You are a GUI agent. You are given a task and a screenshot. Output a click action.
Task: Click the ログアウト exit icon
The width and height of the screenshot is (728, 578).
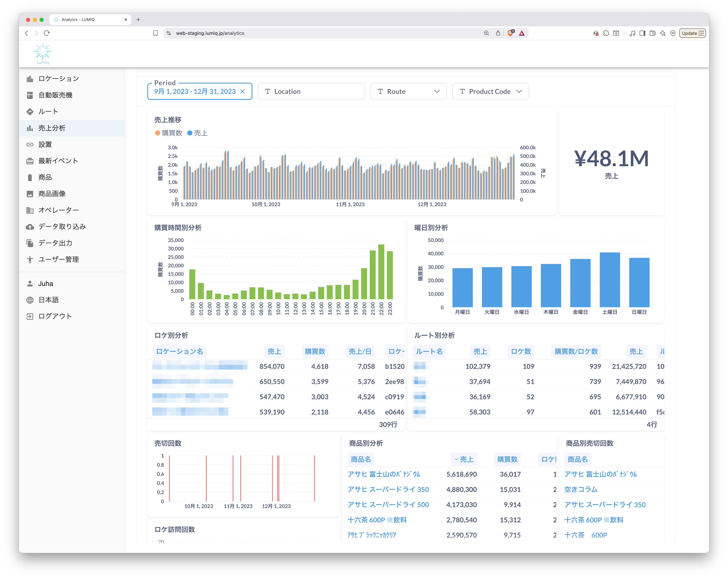30,316
